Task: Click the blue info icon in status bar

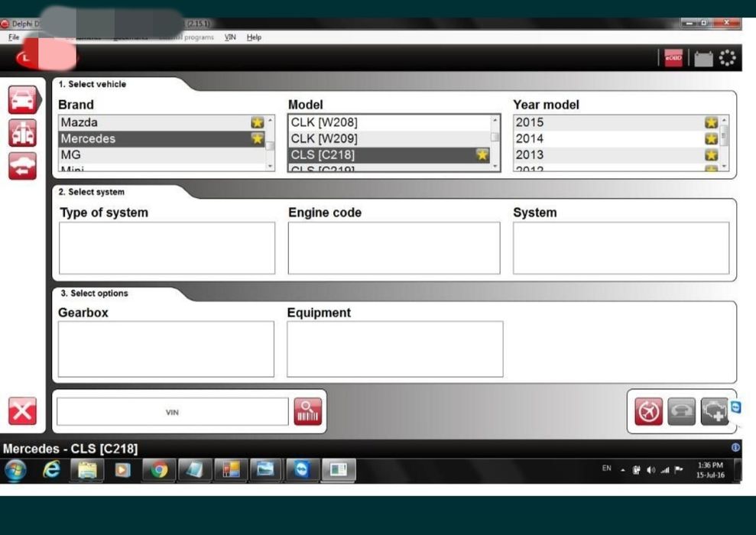Action: click(x=735, y=447)
